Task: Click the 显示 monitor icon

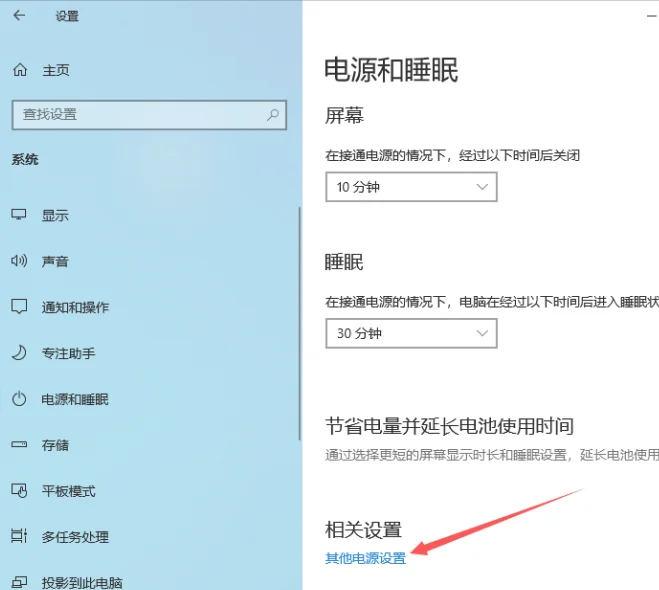Action: point(18,215)
